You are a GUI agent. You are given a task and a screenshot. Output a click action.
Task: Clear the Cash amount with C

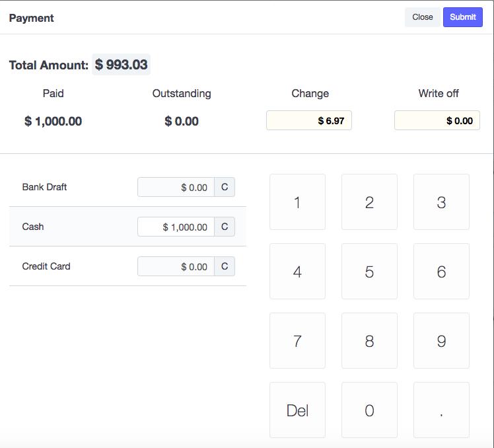[225, 227]
